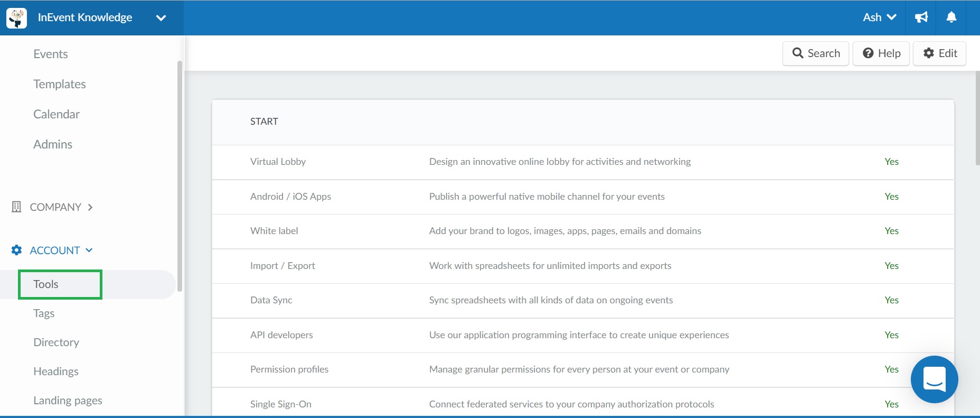Click the Virtual Lobby description text
980x418 pixels.
point(560,162)
